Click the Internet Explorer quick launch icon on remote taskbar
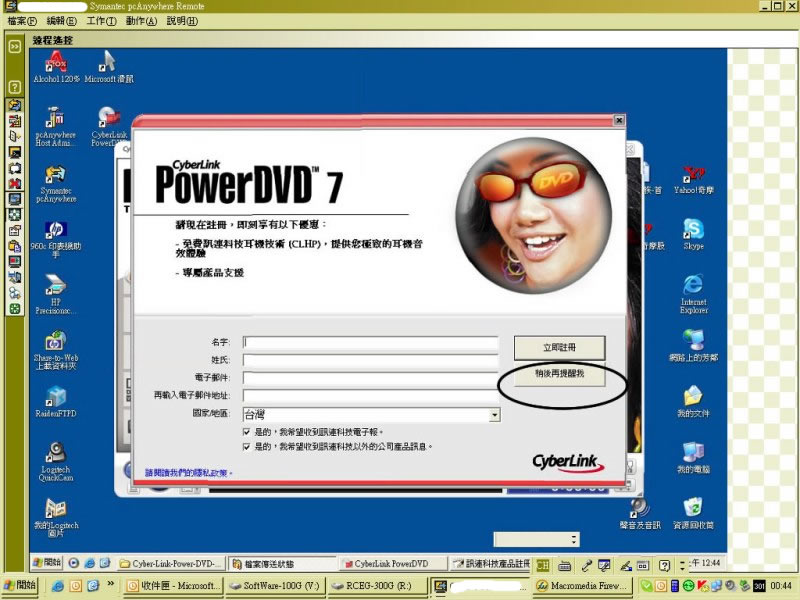This screenshot has height=600, width=800. point(89,563)
